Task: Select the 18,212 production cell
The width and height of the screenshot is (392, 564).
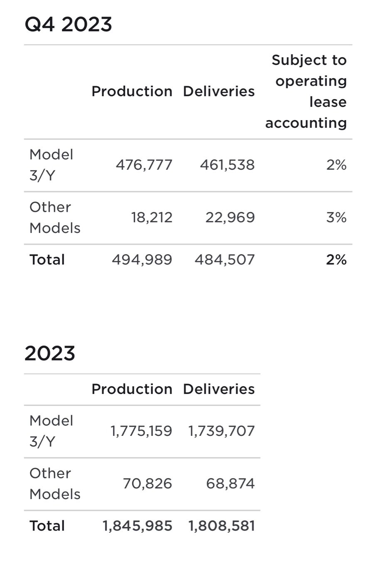Action: pos(152,217)
